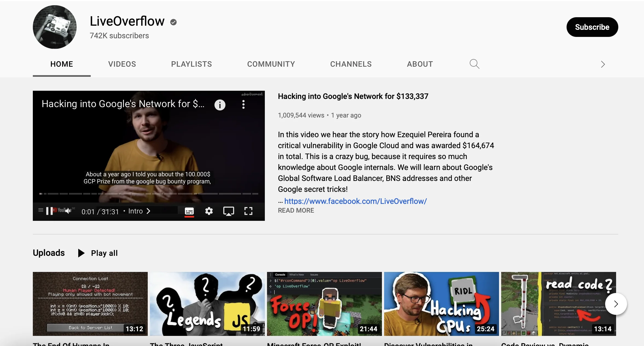Viewport: 644px width, 346px height.
Task: Open the Connection Lost Minecraft video thumbnail
Action: click(x=90, y=304)
